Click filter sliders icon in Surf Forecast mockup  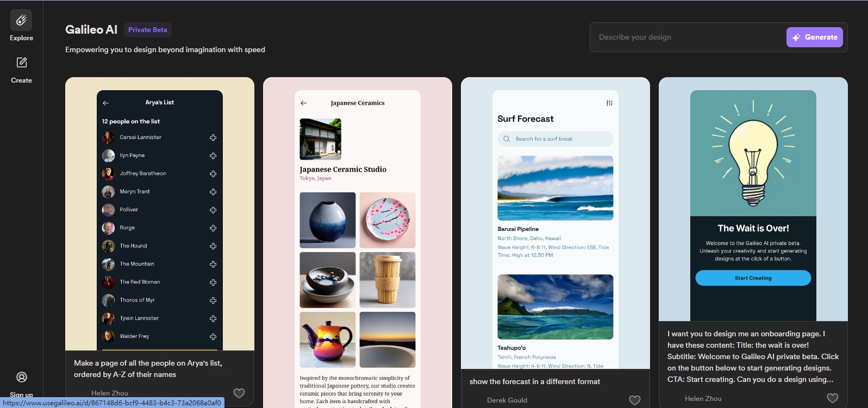click(609, 103)
